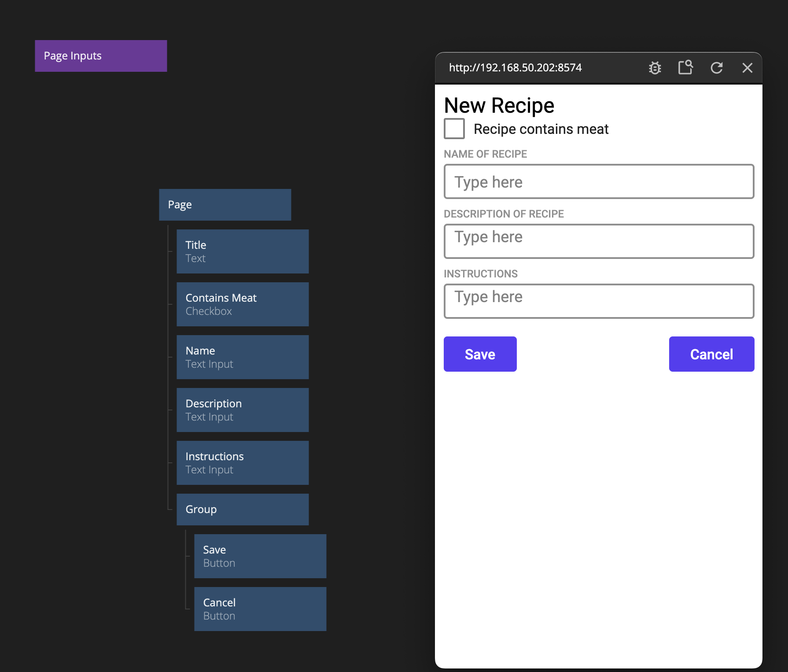Select the Title Text node
The image size is (788, 672).
pyautogui.click(x=243, y=251)
